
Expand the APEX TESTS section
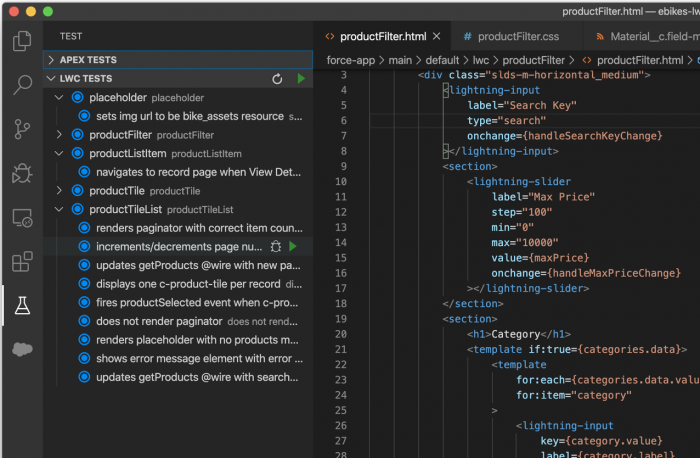51,60
